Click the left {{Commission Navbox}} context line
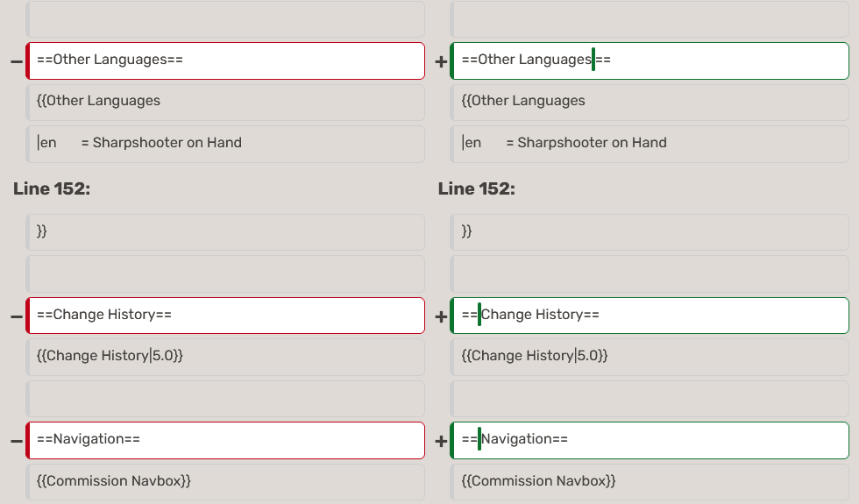 pos(114,481)
